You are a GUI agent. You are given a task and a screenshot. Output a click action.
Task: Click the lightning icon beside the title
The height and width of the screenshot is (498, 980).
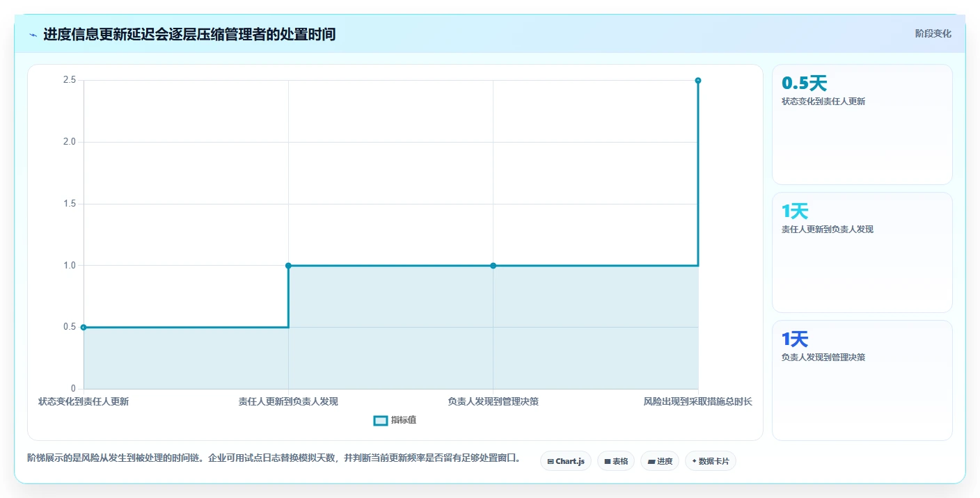click(33, 35)
